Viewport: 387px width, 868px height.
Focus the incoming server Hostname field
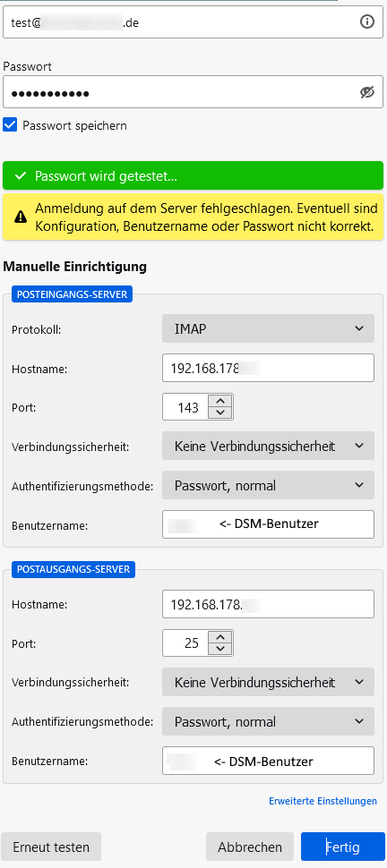pyautogui.click(x=269, y=368)
